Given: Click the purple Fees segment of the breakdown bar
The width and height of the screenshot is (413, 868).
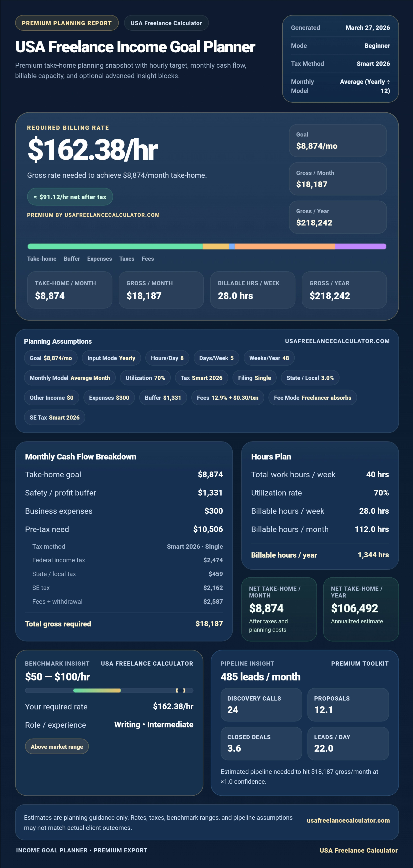Looking at the screenshot, I should click(x=360, y=247).
